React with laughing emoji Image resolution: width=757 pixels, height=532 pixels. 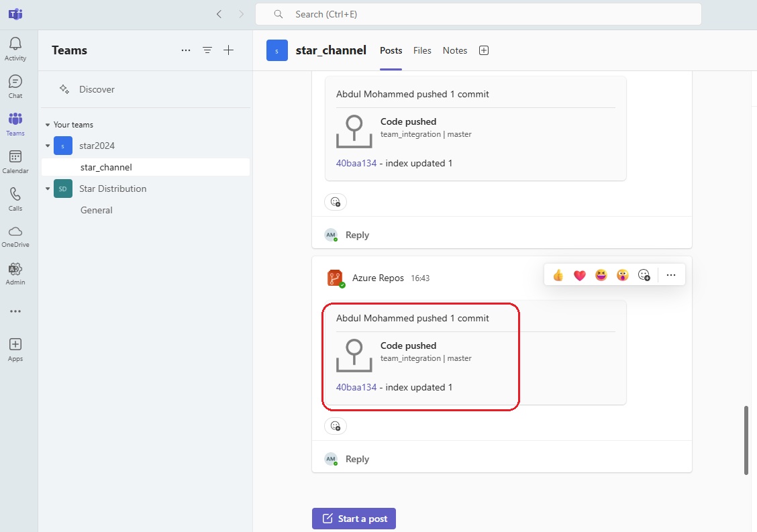click(601, 275)
